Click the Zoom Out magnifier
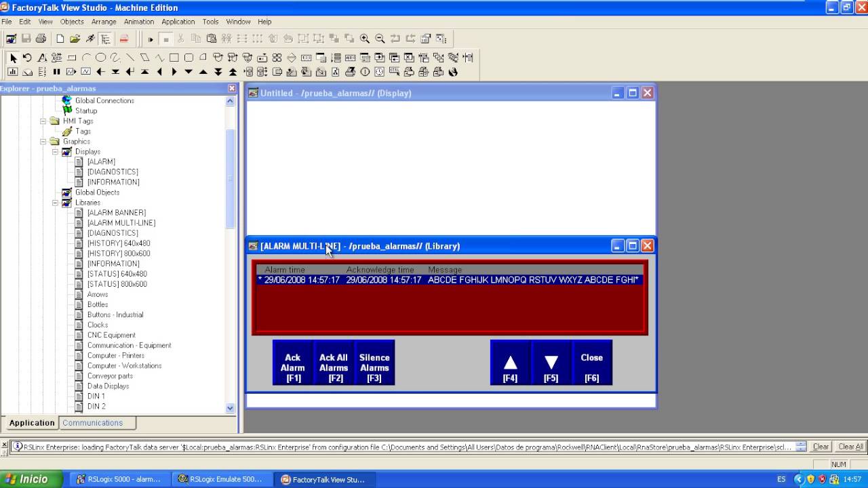Image resolution: width=868 pixels, height=488 pixels. [x=380, y=39]
